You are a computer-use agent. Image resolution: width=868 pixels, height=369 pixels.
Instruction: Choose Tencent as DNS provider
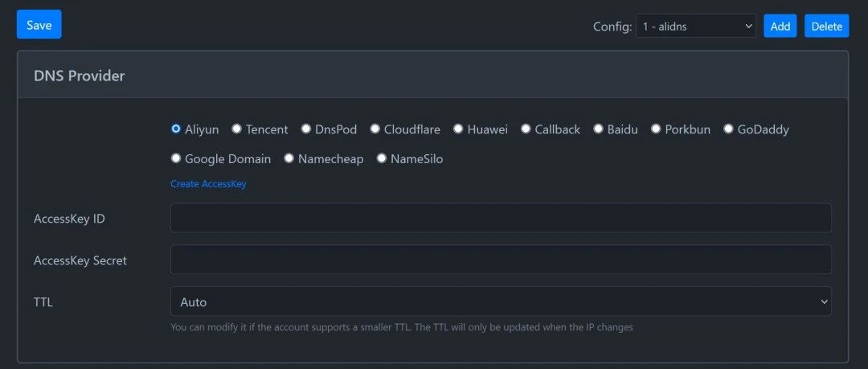click(x=236, y=129)
